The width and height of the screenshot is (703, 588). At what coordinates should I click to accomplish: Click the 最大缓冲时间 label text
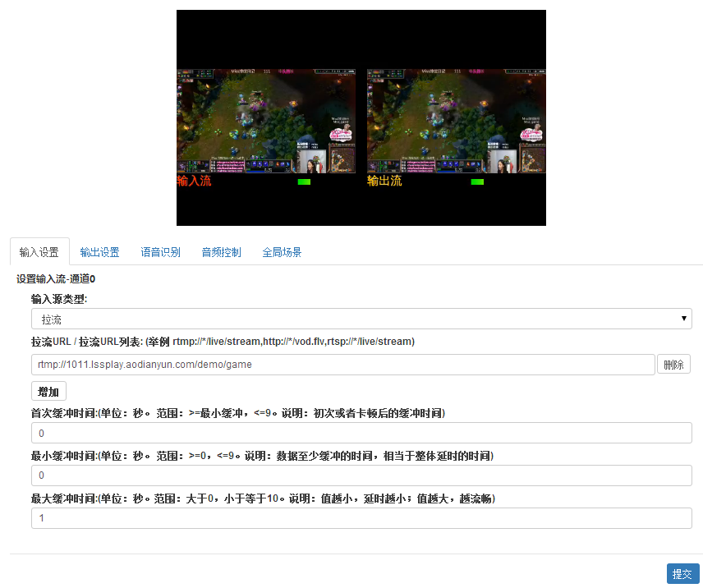coord(263,498)
